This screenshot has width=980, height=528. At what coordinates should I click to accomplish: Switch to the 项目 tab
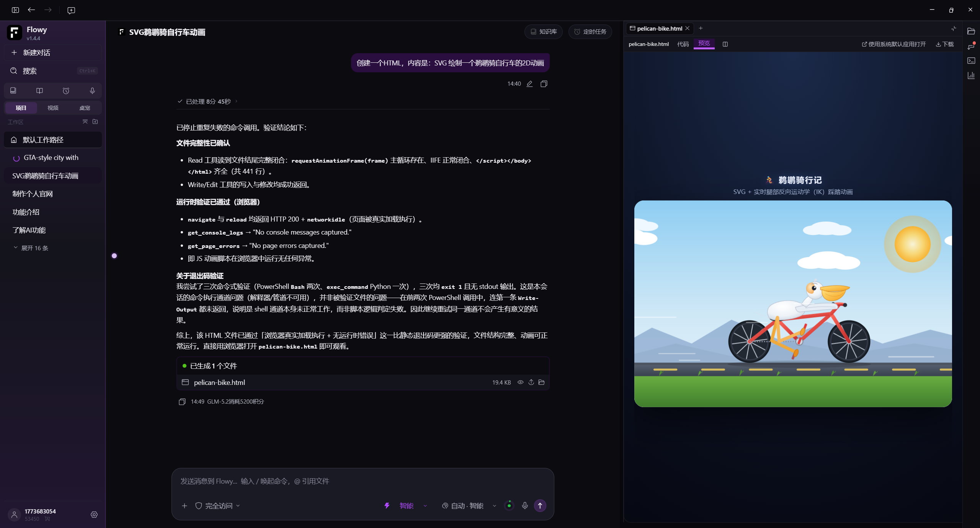coord(21,108)
